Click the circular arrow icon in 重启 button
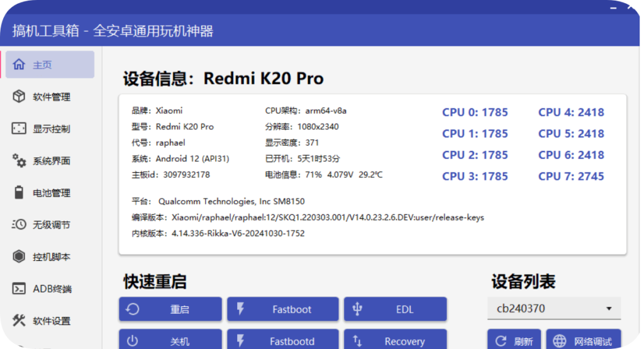The width and height of the screenshot is (644, 349). [133, 309]
